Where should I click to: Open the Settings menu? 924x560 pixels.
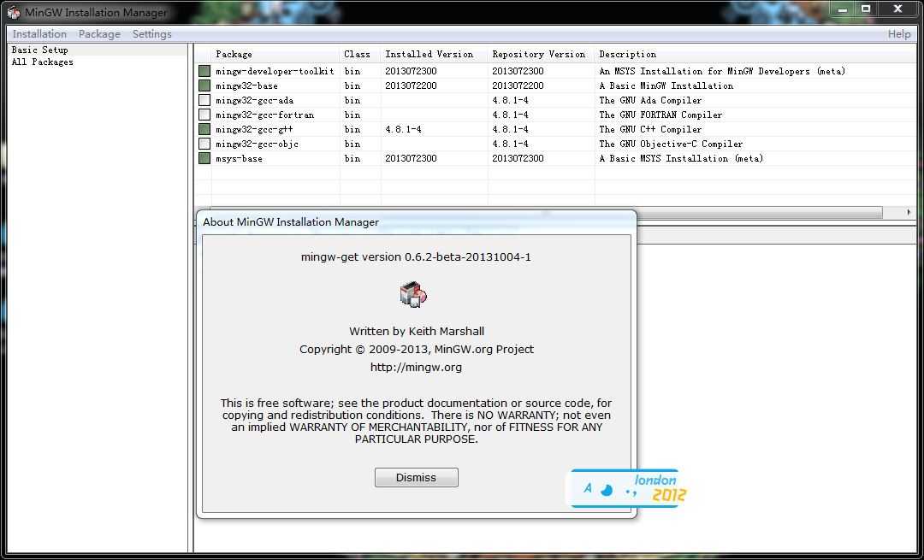tap(152, 34)
